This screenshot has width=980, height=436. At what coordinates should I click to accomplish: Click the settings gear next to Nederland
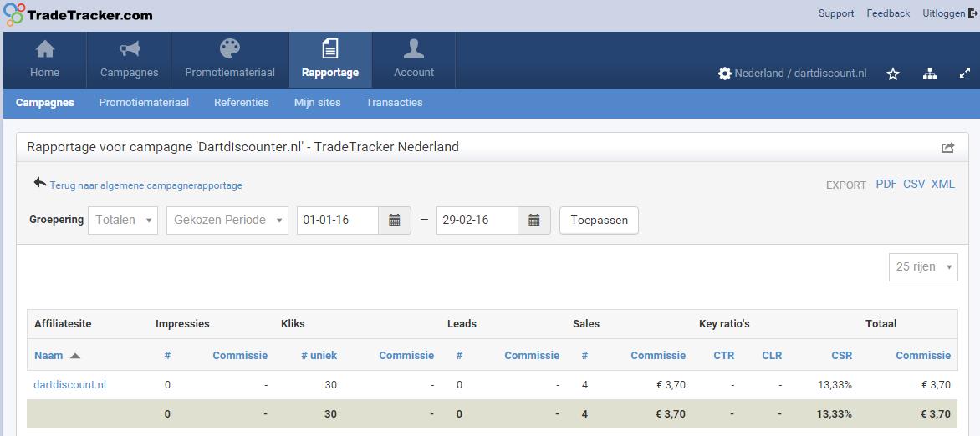point(724,73)
